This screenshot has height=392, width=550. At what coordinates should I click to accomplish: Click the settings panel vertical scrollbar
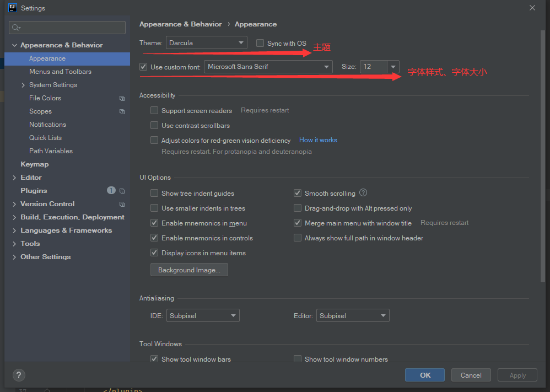[x=543, y=156]
